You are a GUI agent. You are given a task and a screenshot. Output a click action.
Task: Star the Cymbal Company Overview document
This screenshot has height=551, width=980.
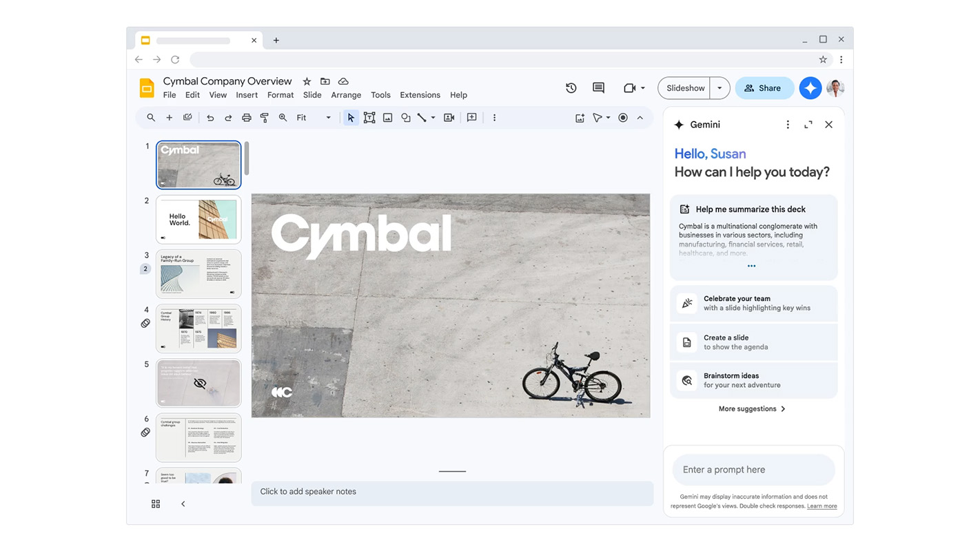click(307, 81)
